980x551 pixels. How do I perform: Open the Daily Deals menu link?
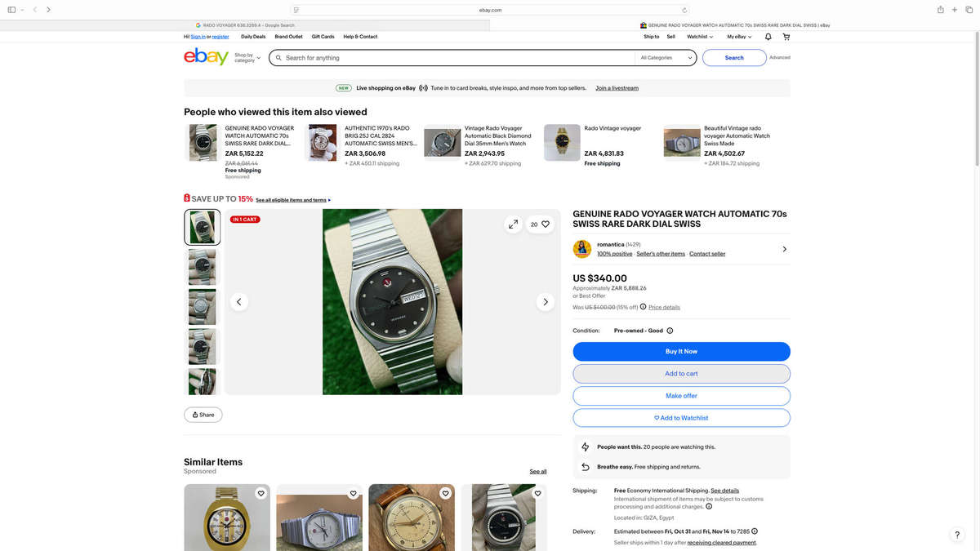coord(253,37)
